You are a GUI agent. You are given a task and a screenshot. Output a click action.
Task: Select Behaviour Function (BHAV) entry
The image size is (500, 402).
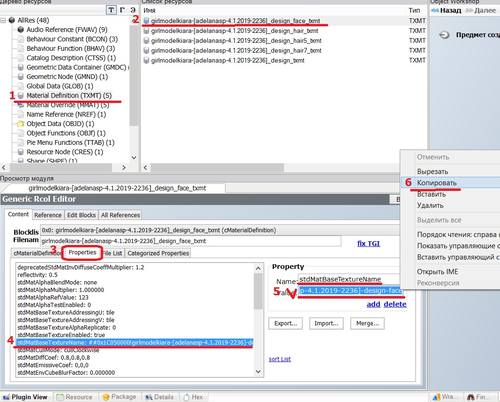pos(71,48)
